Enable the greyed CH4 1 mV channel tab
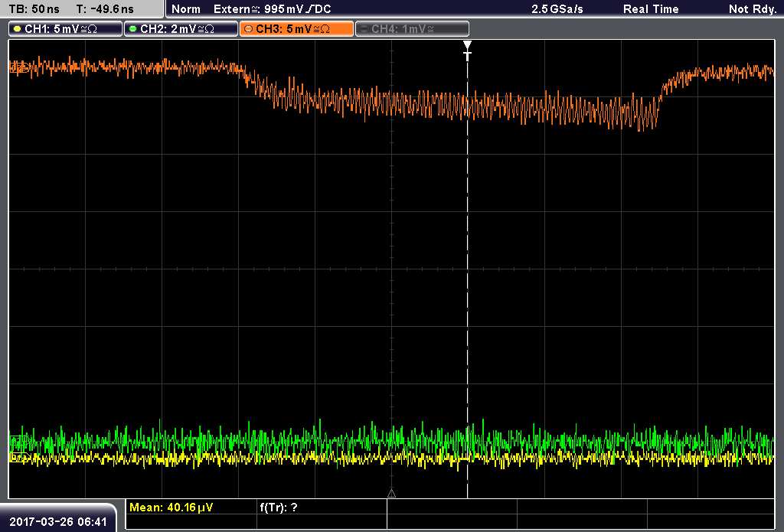 tap(412, 29)
